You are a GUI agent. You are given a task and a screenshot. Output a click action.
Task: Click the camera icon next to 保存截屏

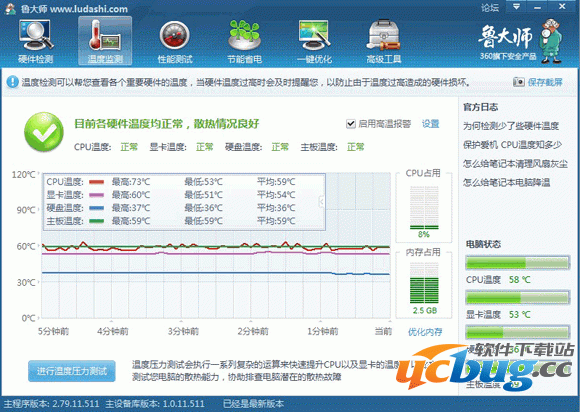518,82
